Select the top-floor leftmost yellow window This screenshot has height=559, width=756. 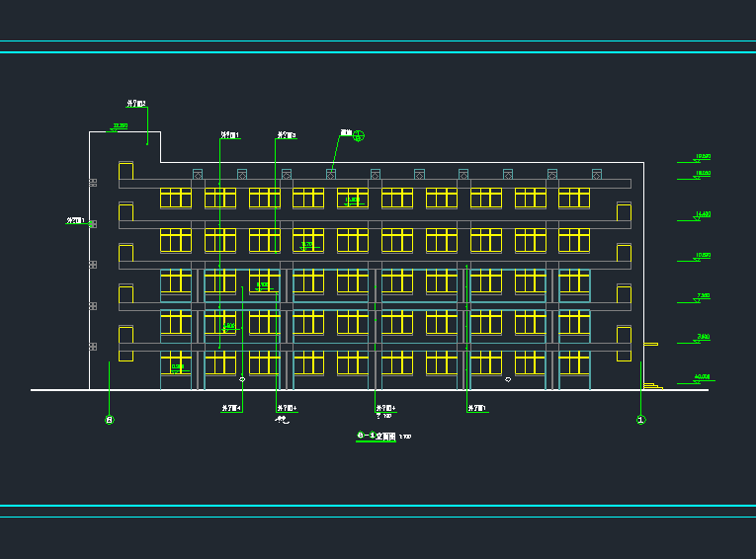[x=176, y=199]
